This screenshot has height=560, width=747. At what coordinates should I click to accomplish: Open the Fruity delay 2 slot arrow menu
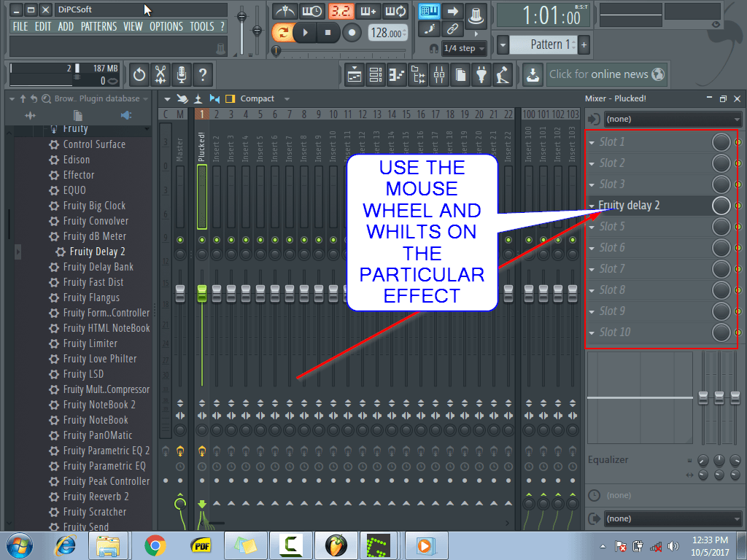(592, 206)
